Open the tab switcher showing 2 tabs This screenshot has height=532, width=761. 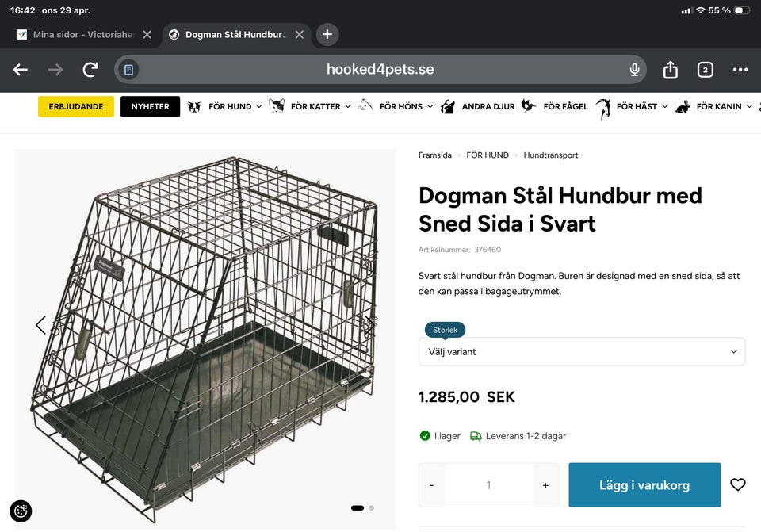pos(705,70)
